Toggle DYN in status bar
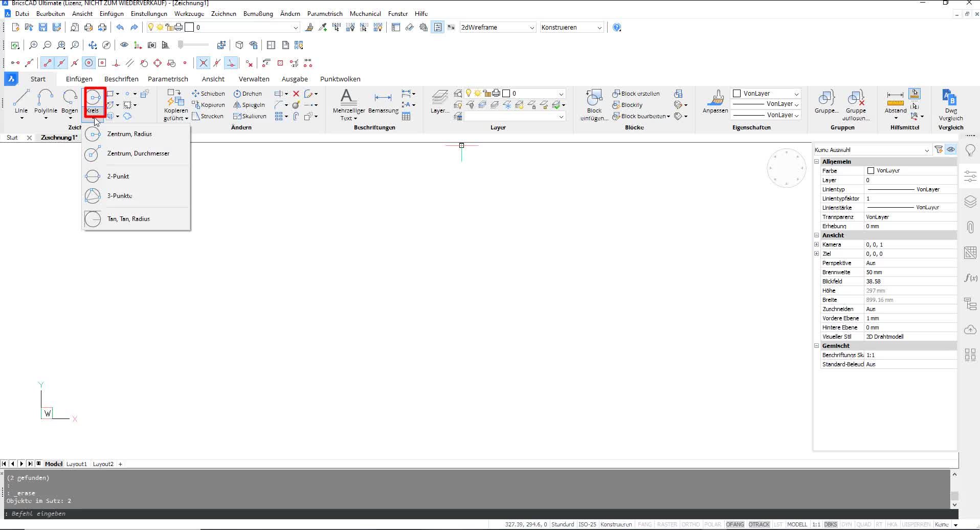 (x=847, y=524)
